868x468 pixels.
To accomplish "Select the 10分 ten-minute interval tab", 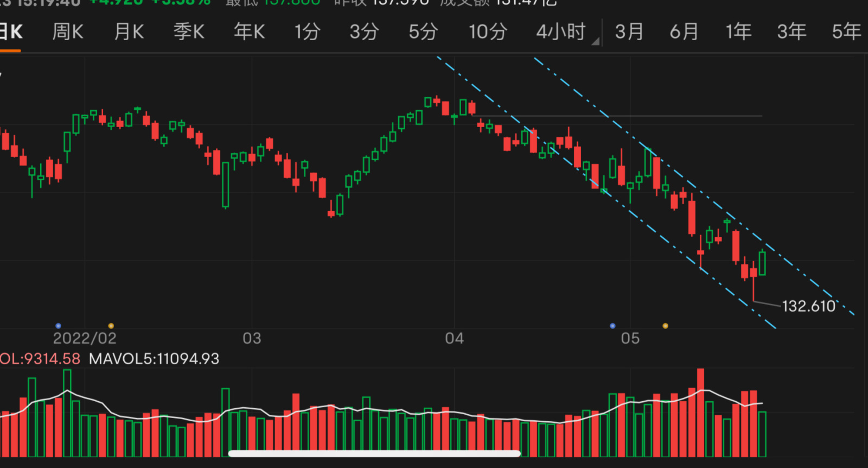I will click(x=488, y=31).
